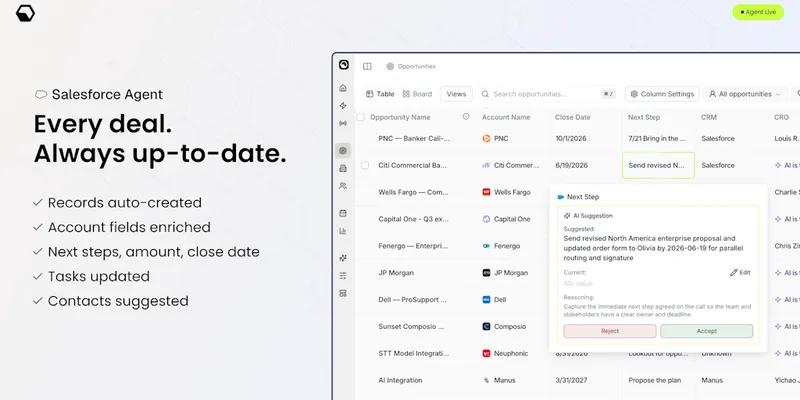The height and width of the screenshot is (400, 800).
Task: Open the building/accounts sidebar icon
Action: [x=343, y=168]
